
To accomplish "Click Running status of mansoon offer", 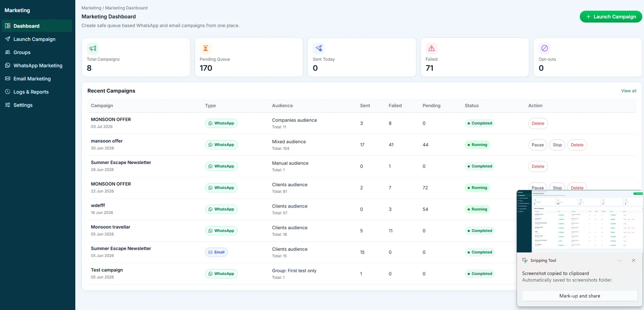I will [477, 145].
